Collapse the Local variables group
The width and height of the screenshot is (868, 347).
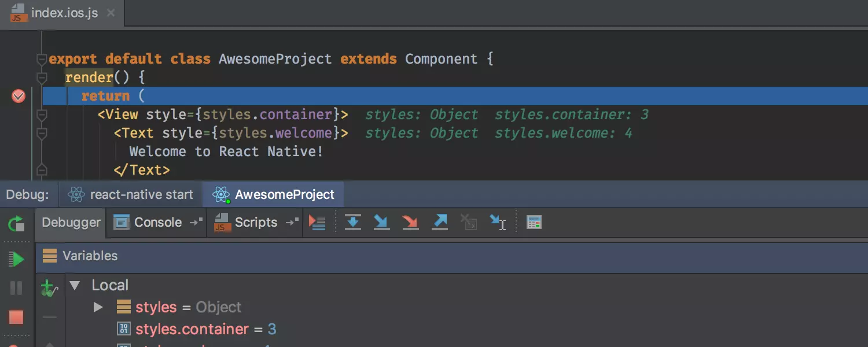(x=74, y=285)
